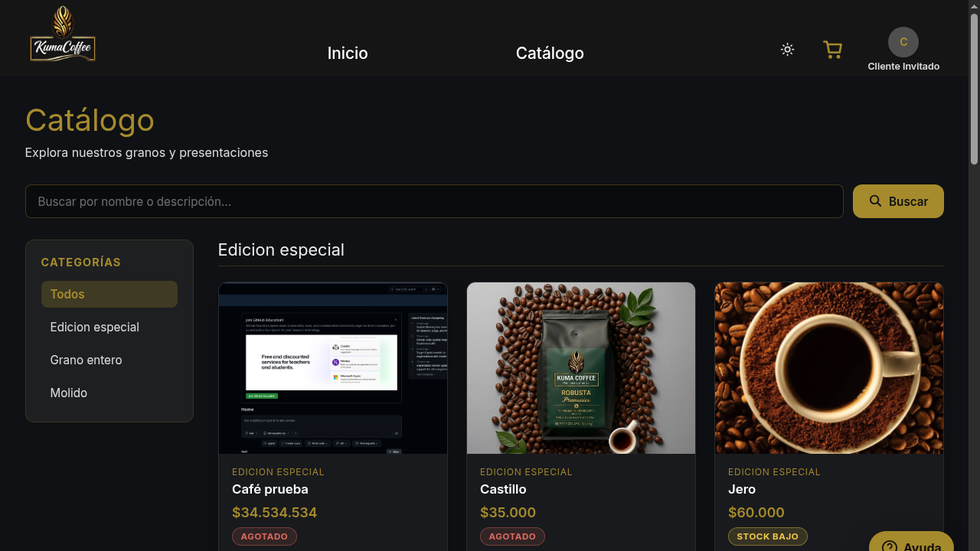
Task: Click the Agotado badge on Café prueba
Action: tap(264, 536)
